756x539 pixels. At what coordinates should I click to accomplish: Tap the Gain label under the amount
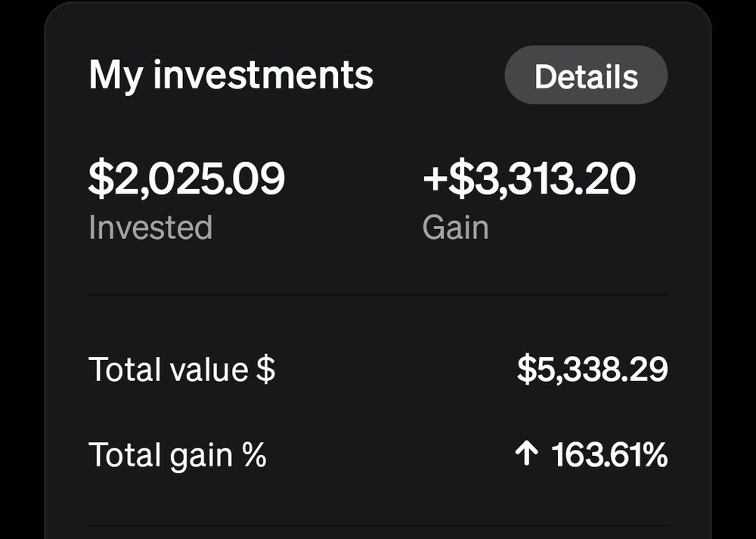coord(455,228)
